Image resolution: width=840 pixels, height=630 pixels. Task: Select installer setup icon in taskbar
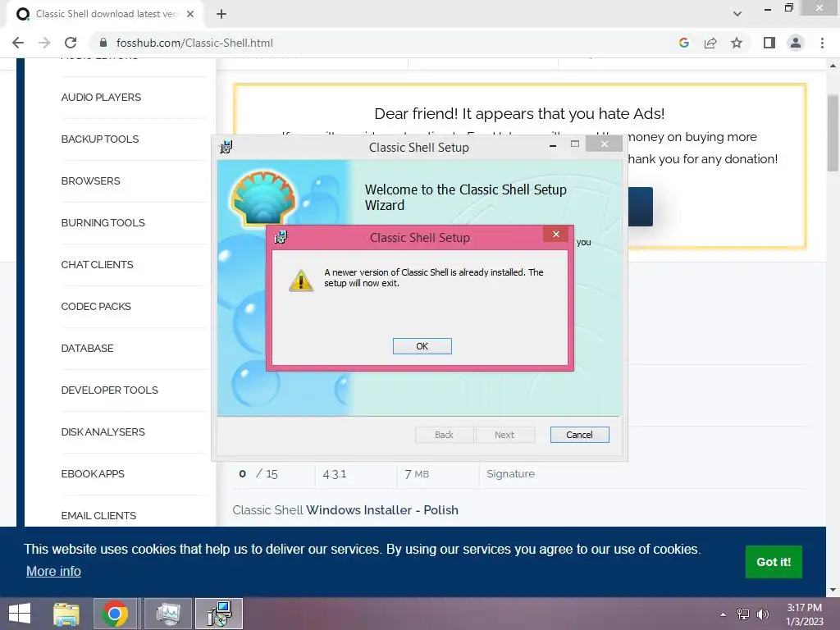click(219, 614)
